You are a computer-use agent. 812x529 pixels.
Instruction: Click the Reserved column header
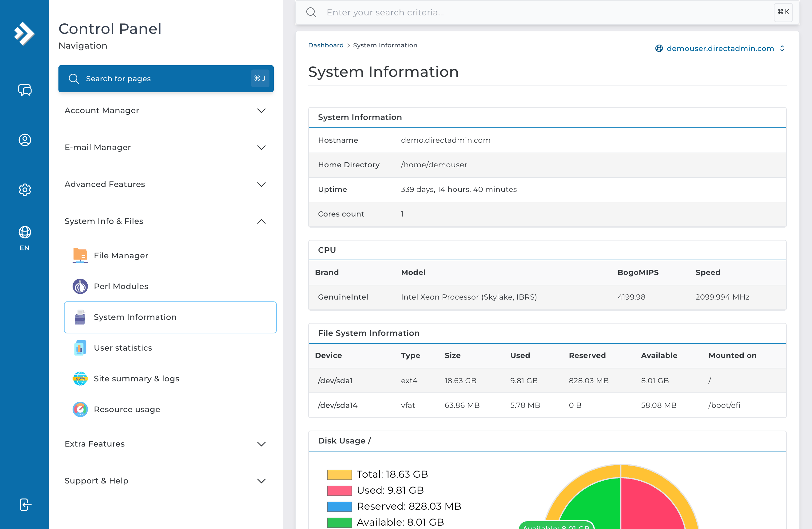point(587,356)
